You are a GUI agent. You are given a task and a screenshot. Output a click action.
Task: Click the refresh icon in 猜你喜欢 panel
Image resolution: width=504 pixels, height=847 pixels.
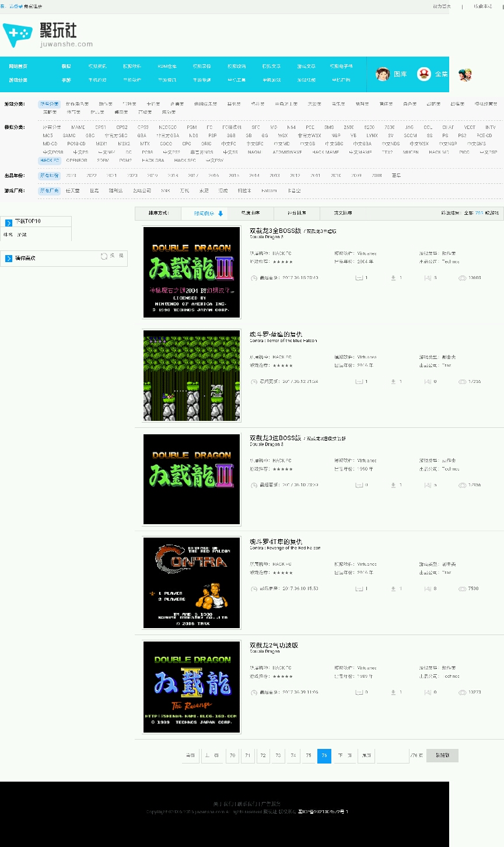click(104, 256)
